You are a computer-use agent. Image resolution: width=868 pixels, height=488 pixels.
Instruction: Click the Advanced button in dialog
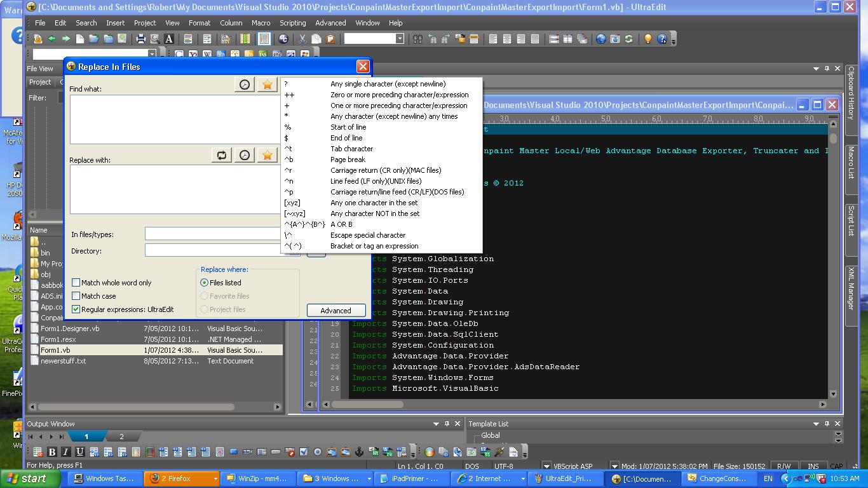pos(336,311)
